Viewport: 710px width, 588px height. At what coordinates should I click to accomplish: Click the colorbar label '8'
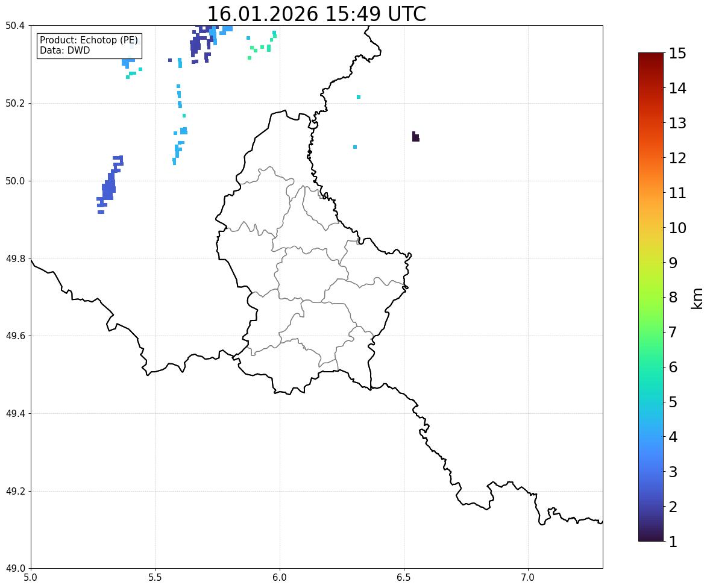click(x=673, y=298)
